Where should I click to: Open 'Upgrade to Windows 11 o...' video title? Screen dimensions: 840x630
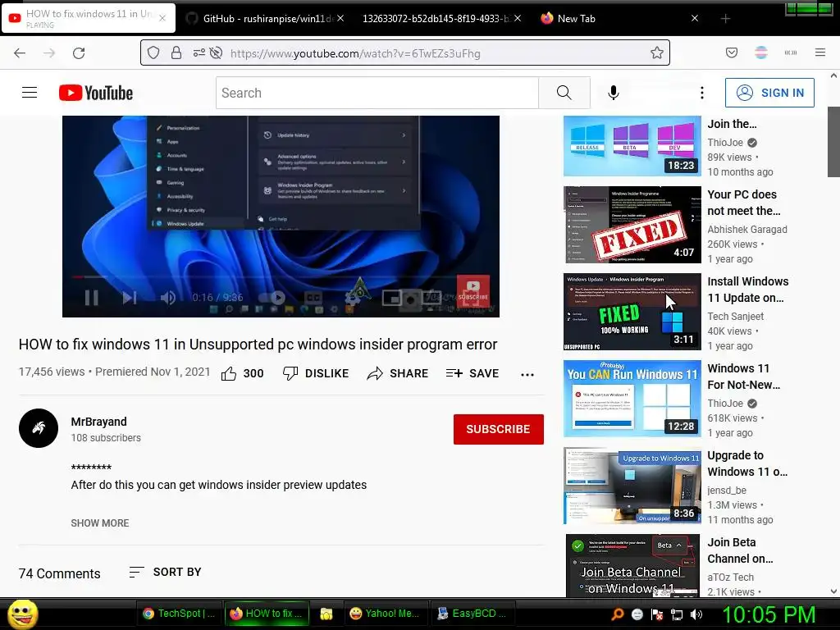pos(747,463)
